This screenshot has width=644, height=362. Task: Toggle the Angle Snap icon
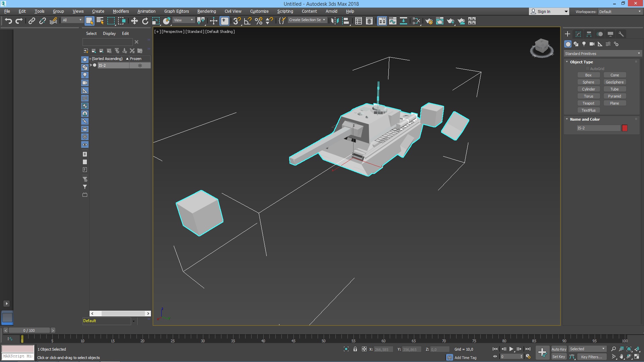(248, 21)
